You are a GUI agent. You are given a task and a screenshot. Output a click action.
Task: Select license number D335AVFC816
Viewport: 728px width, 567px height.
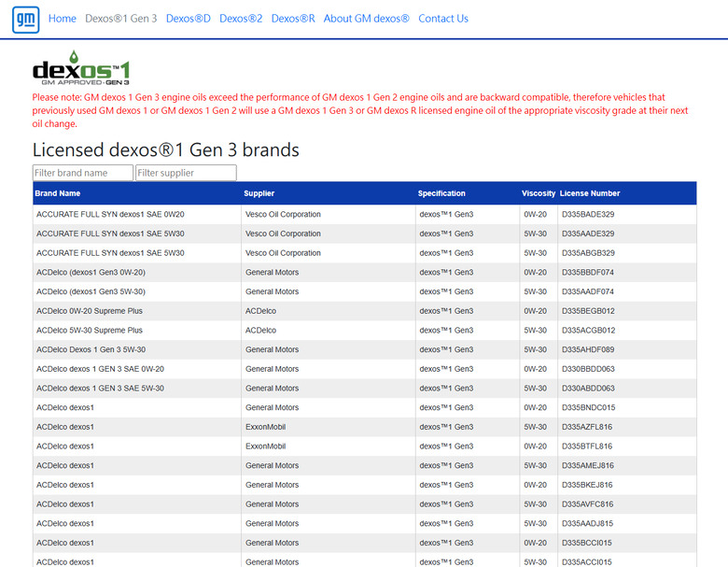pos(588,504)
